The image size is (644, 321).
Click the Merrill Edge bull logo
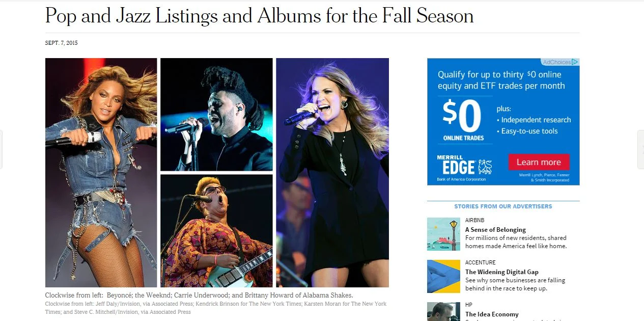[x=485, y=167]
